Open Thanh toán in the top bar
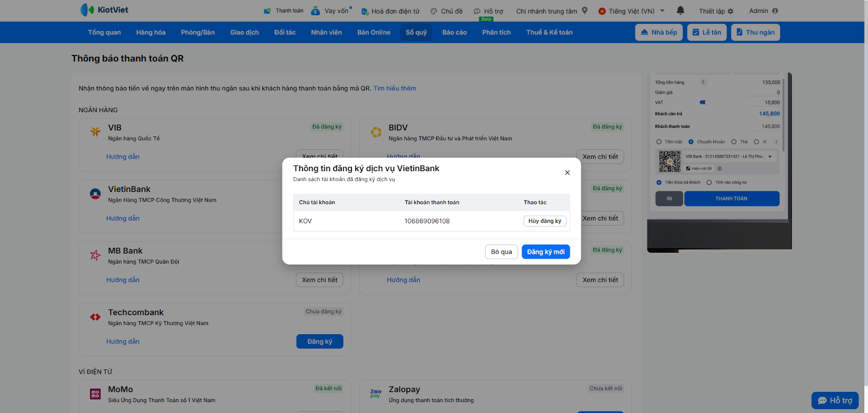Screen dimensions: 868x413 pos(284,11)
